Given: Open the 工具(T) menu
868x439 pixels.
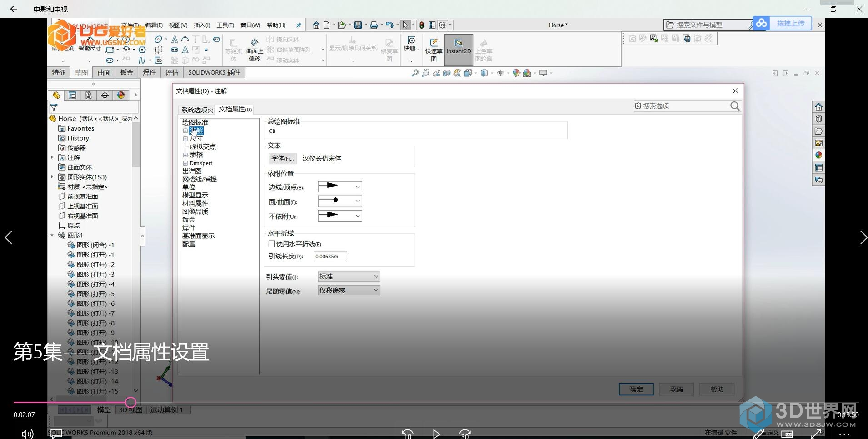Looking at the screenshot, I should point(225,25).
